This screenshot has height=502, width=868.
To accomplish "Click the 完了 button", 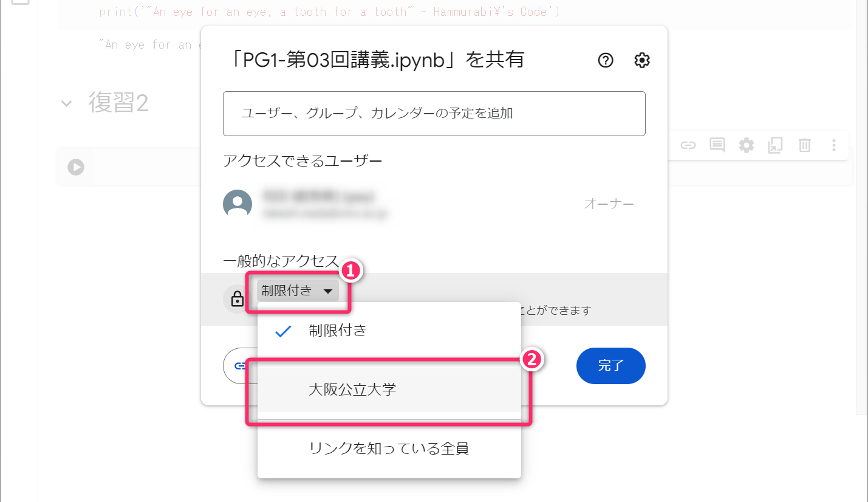I will [x=610, y=366].
